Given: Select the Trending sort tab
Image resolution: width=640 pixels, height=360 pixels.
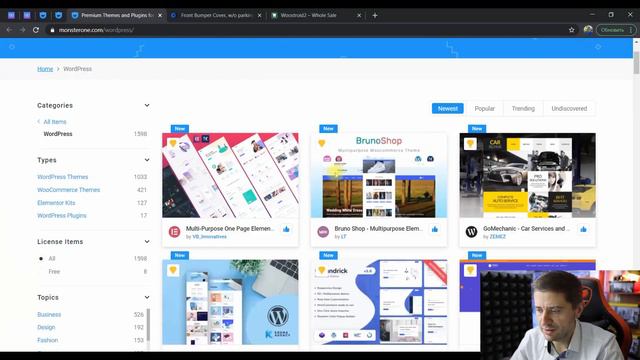Looking at the screenshot, I should point(523,109).
